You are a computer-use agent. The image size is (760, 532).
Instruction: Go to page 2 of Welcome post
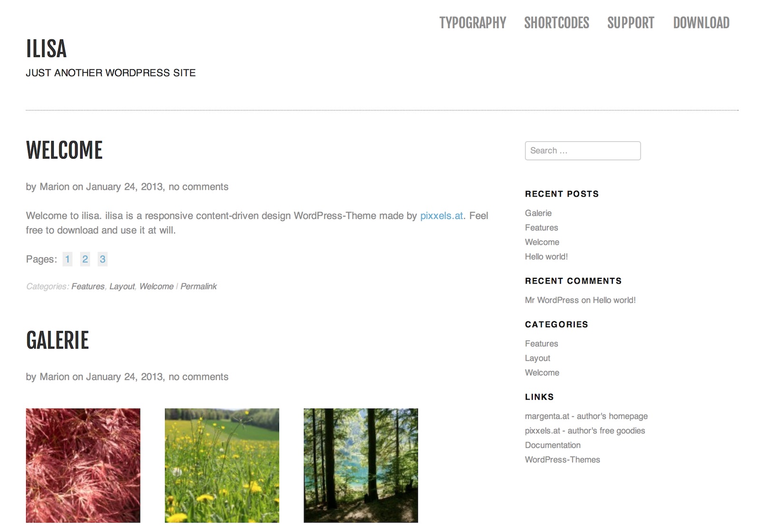tap(85, 259)
